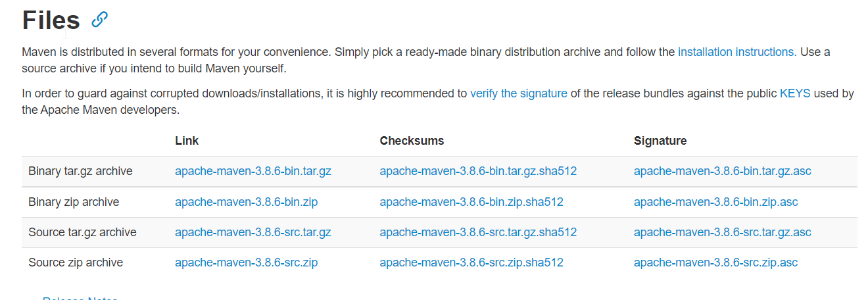Viewport: 868px width, 300px height.
Task: Open the installation instructions link
Action: point(735,52)
